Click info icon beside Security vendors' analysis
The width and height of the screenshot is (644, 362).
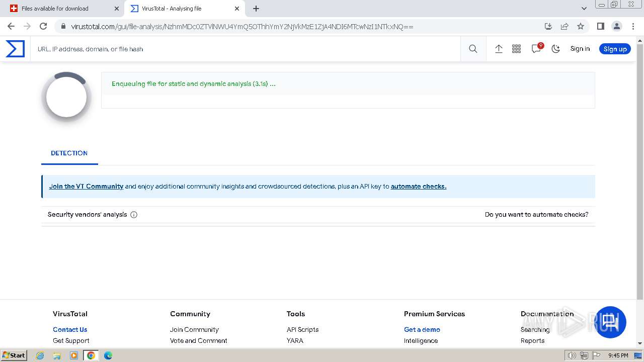coord(134,215)
